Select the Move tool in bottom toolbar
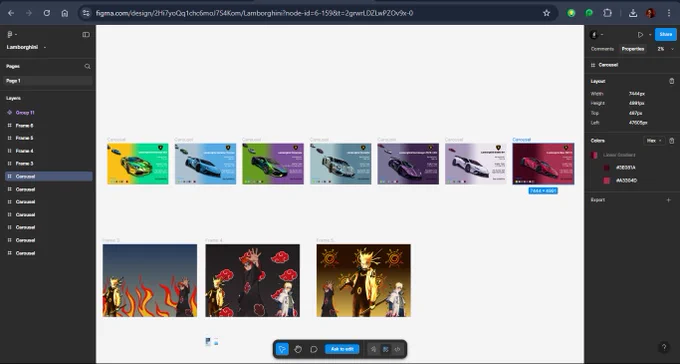680x364 pixels. [x=282, y=349]
